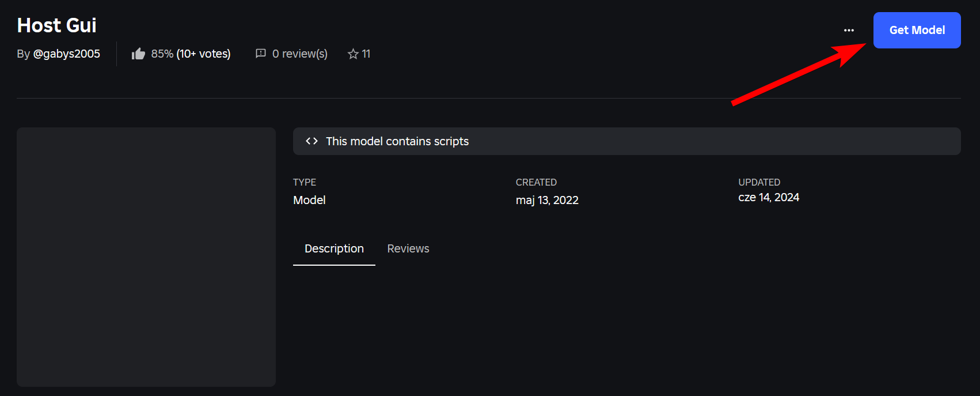
Task: Open the @gabys2005 creator profile
Action: click(66, 54)
